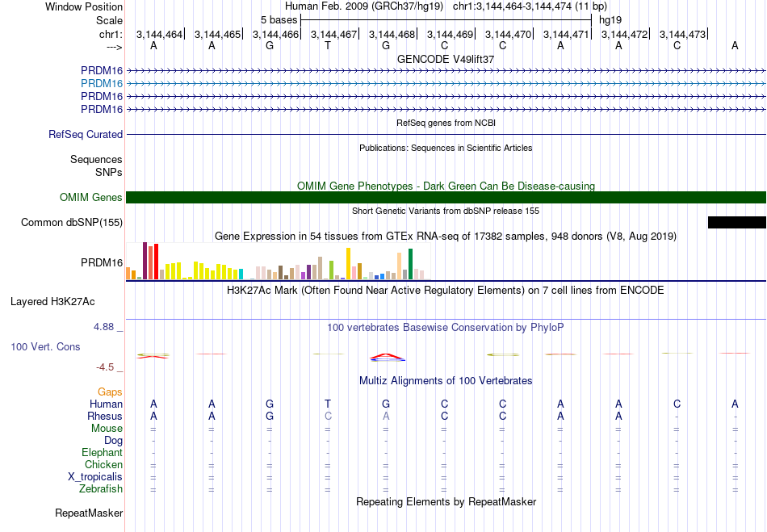Click the -4.5 PhyloP lower scale value
Screen dimensions: 767x532
point(105,367)
